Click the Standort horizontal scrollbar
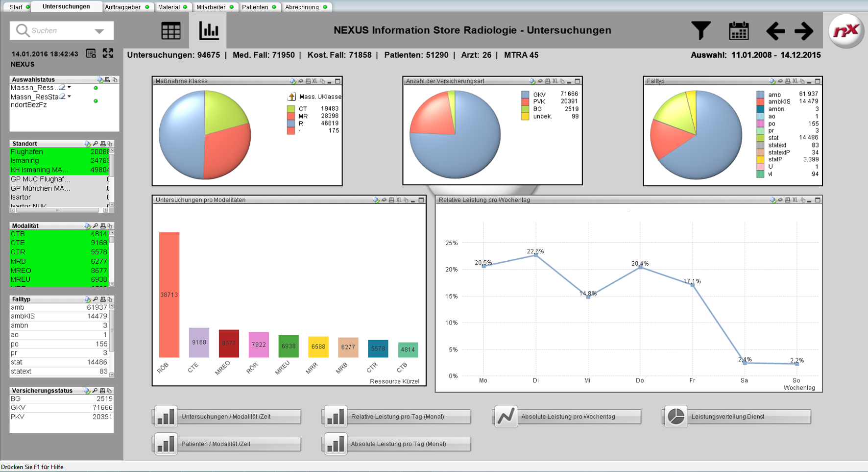The height and width of the screenshot is (472, 868). [59, 210]
